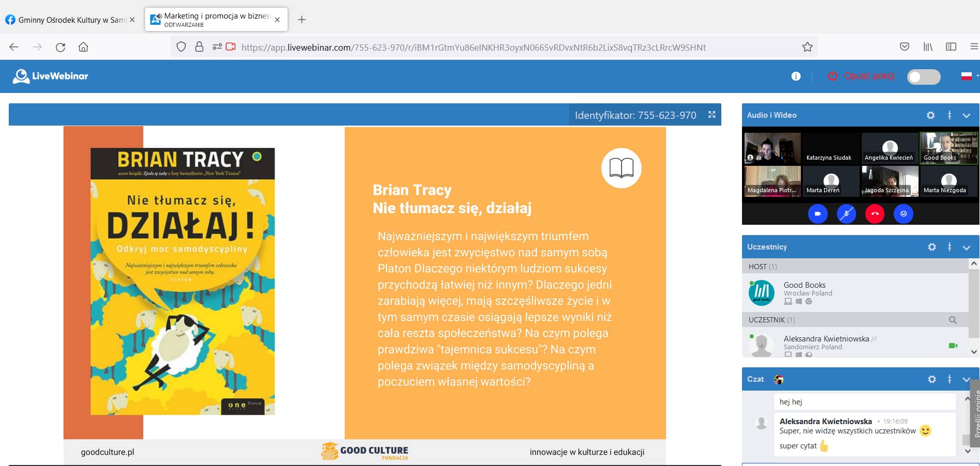Open the room info icon

pyautogui.click(x=796, y=76)
